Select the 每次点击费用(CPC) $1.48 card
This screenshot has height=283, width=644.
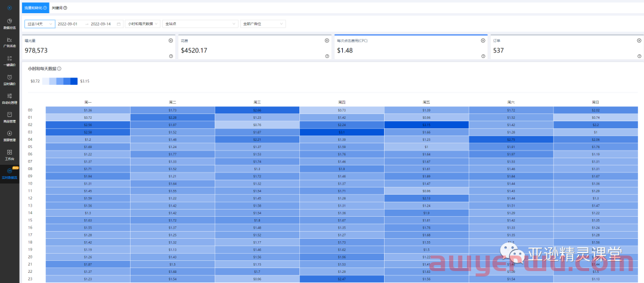pos(411,47)
